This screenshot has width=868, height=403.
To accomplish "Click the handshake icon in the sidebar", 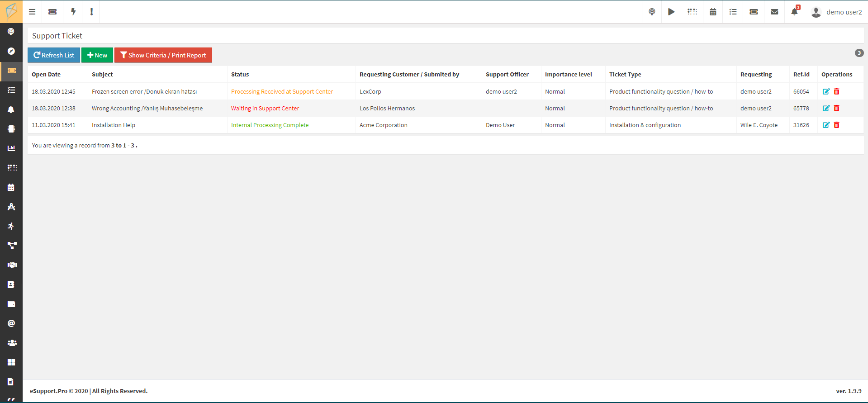I will pos(12,265).
